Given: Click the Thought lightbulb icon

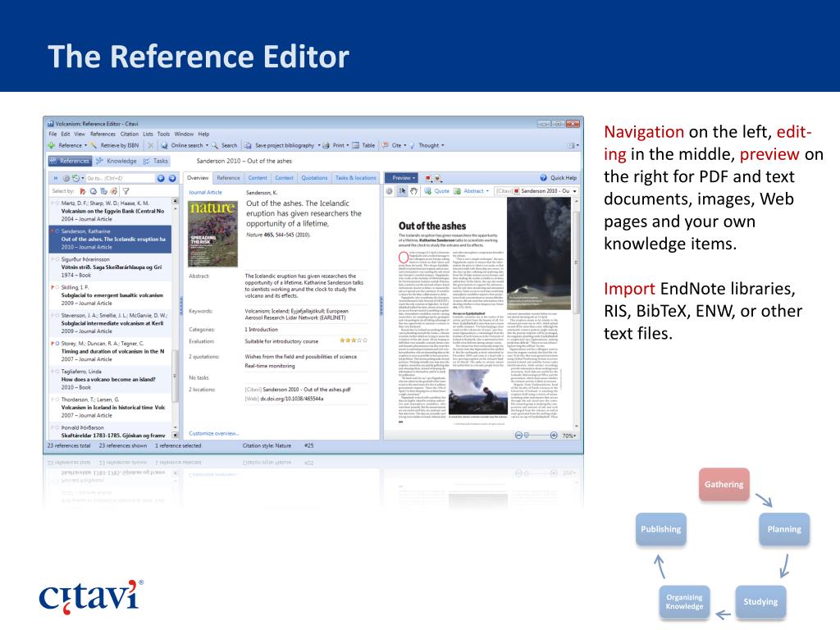Looking at the screenshot, I should tap(412, 145).
